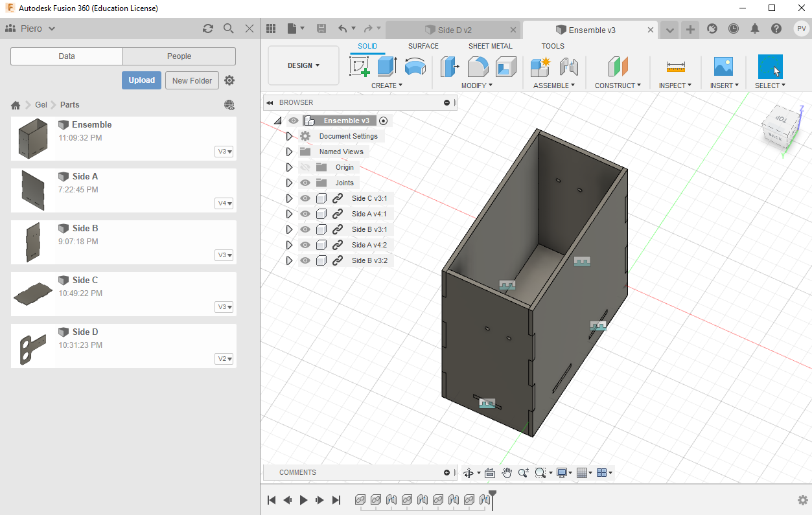The height and width of the screenshot is (515, 812).
Task: Hide the Joints folder
Action: pyautogui.click(x=305, y=183)
